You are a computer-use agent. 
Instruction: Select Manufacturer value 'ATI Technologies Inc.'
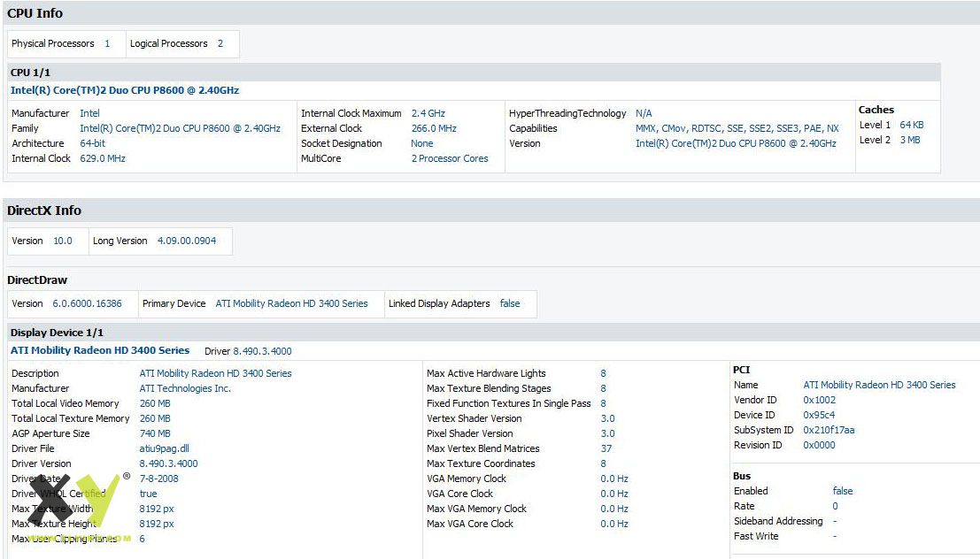185,388
